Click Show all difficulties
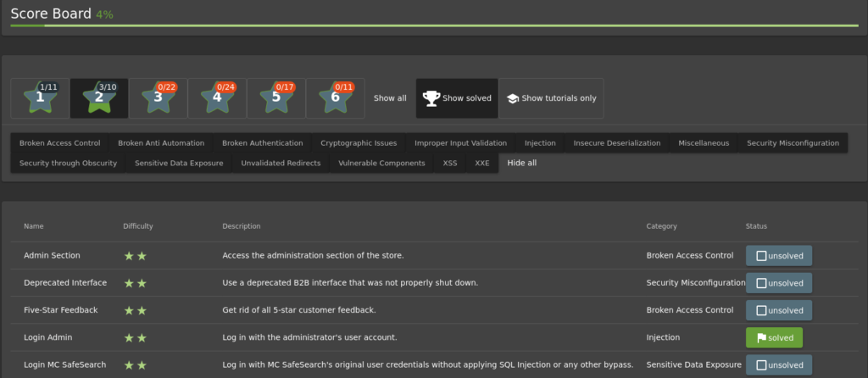The height and width of the screenshot is (378, 868). click(390, 98)
